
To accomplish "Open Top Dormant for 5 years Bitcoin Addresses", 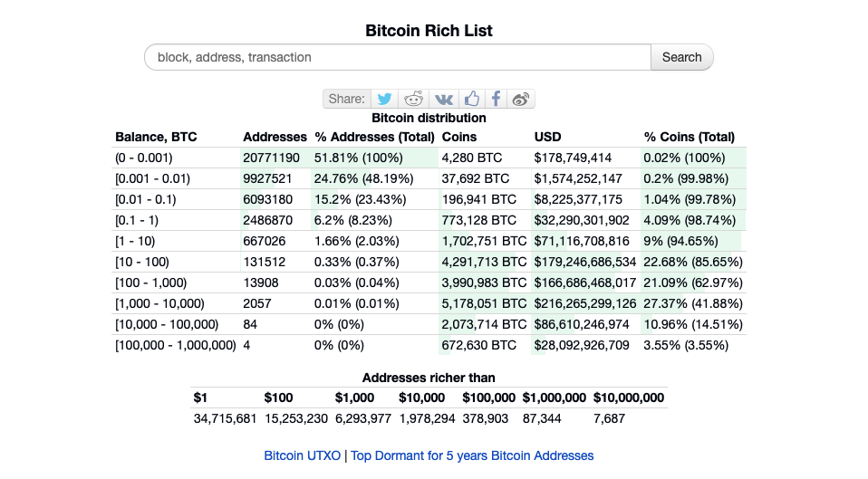I will [472, 455].
